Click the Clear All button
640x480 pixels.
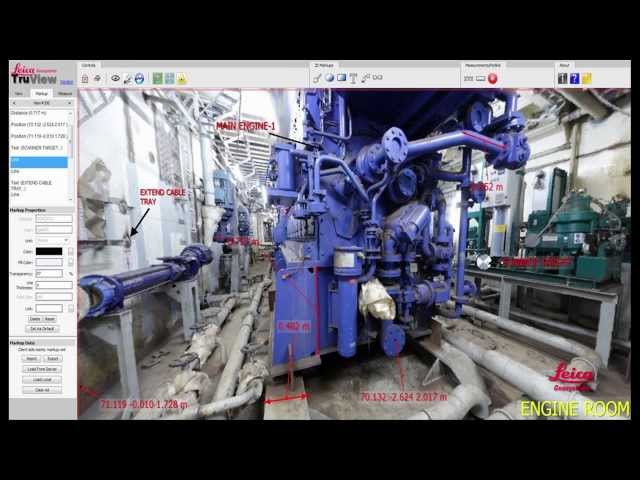pos(42,390)
